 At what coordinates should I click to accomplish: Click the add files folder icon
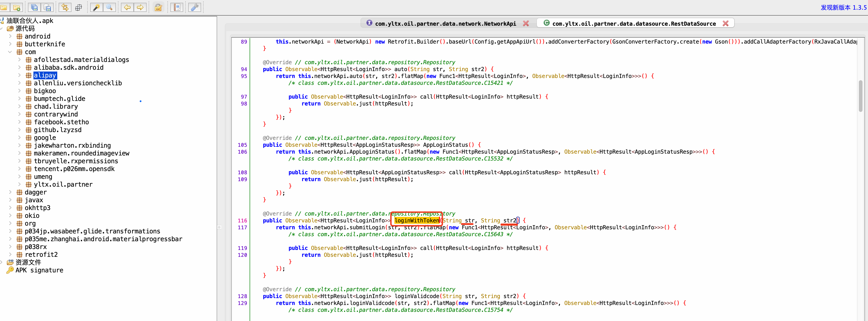(x=16, y=7)
